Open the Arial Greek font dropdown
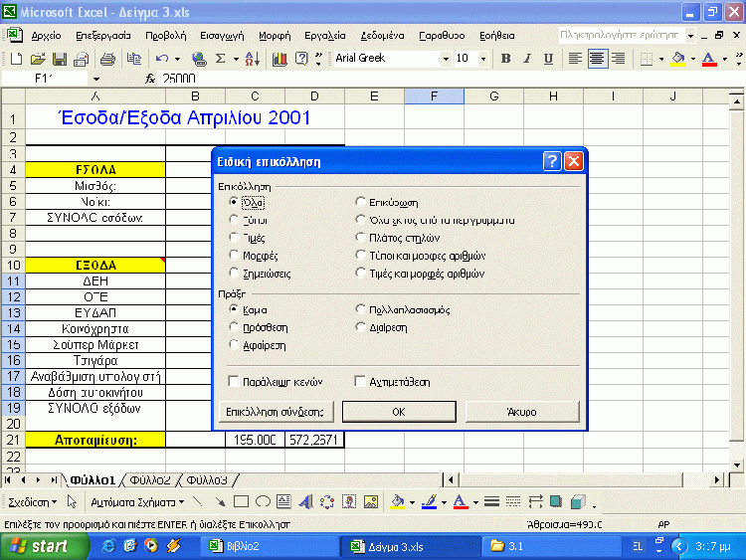746x560 pixels. click(446, 59)
